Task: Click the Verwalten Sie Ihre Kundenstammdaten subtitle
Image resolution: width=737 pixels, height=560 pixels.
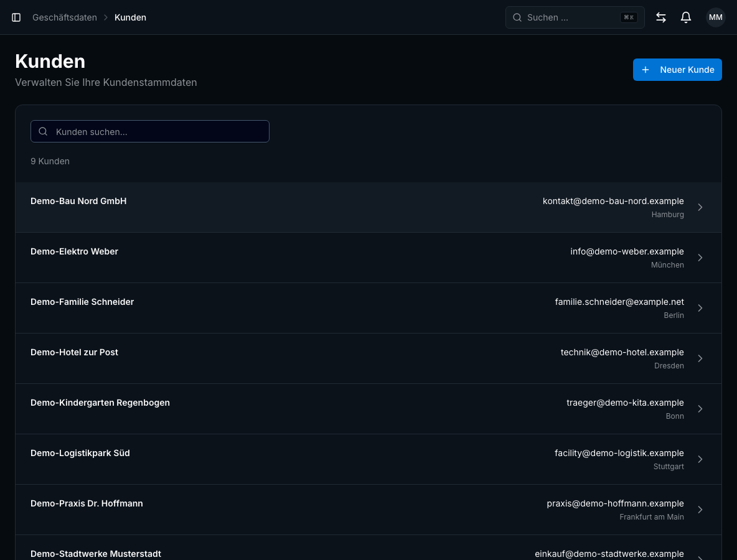Action: (x=106, y=82)
